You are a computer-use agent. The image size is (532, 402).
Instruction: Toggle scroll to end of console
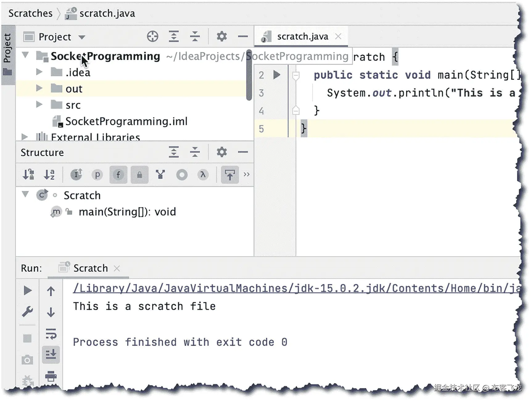(x=51, y=354)
